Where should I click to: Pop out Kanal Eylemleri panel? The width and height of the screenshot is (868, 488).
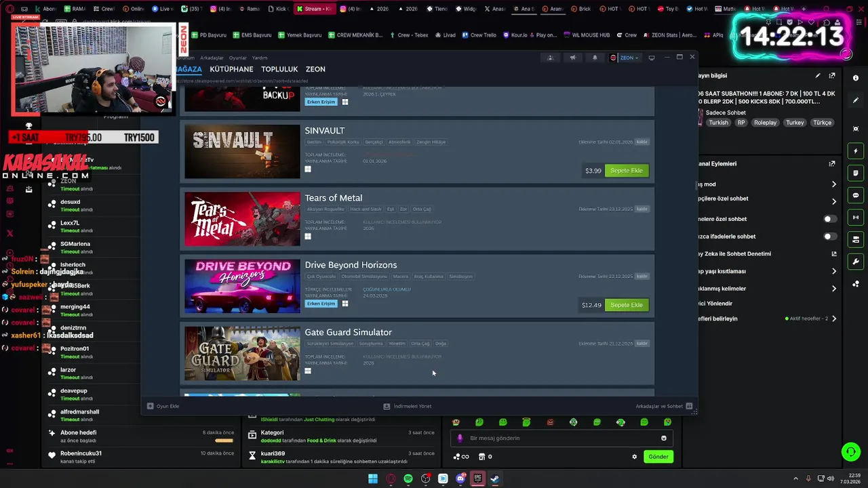tap(832, 163)
